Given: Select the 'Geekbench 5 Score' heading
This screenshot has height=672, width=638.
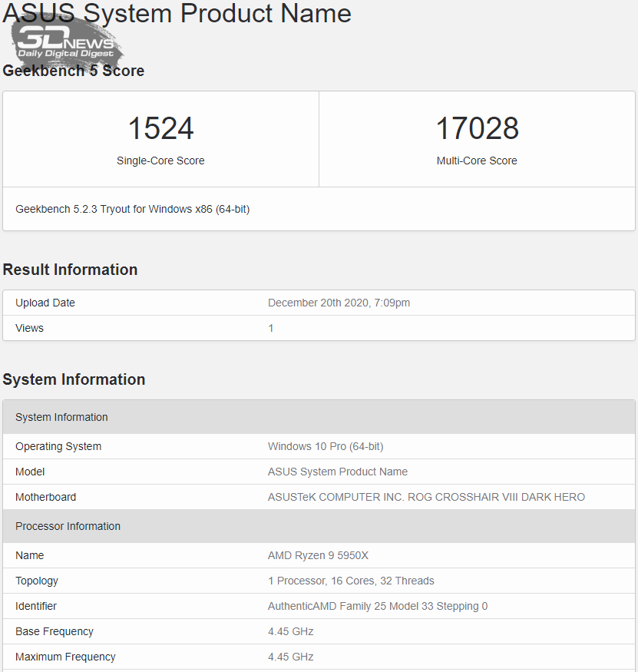Looking at the screenshot, I should 73,71.
